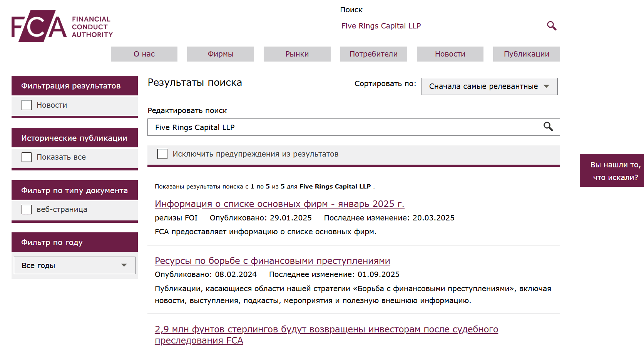
Task: Click the Фильтр по году header
Action: (x=75, y=242)
